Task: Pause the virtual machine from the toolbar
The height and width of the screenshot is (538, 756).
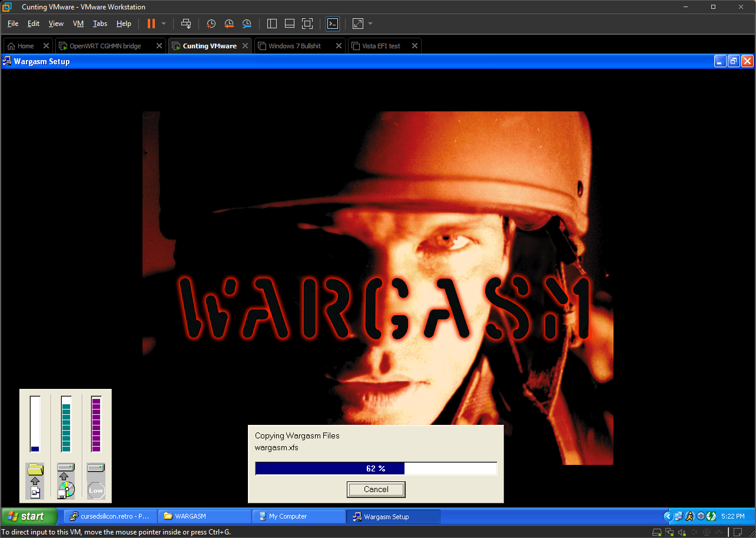Action: (151, 24)
